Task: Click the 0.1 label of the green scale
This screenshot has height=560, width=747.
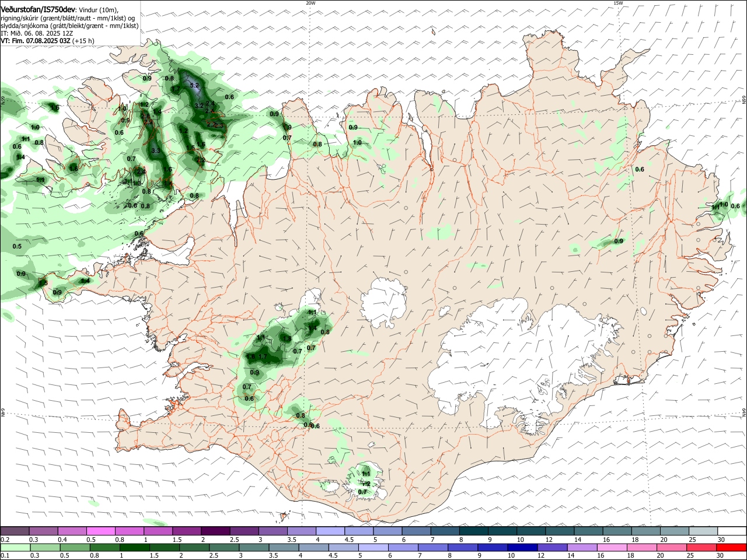Action: 5,555
